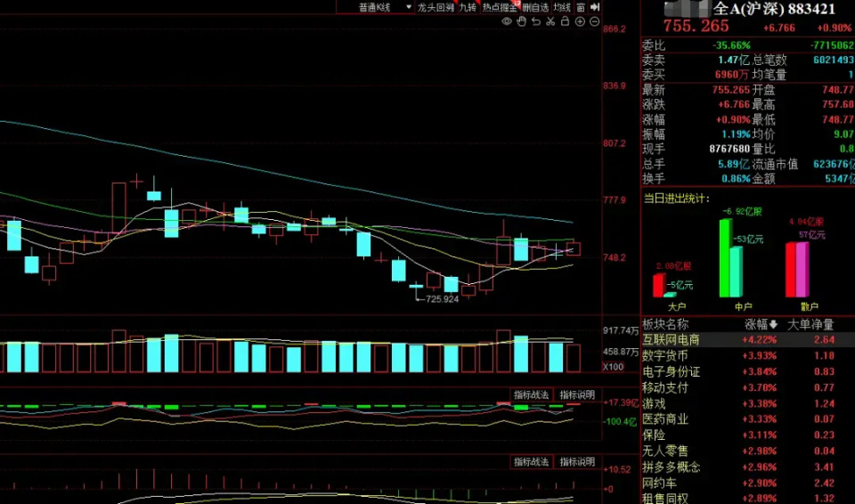Open 指标战法 above the +10.52 indicator
This screenshot has height=504, width=855.
click(x=532, y=462)
